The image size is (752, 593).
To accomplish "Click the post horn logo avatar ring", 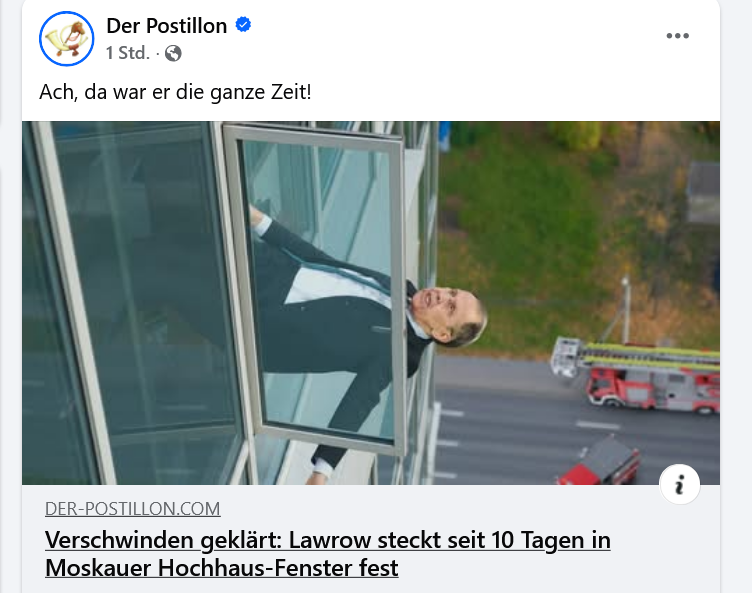I will coord(67,38).
